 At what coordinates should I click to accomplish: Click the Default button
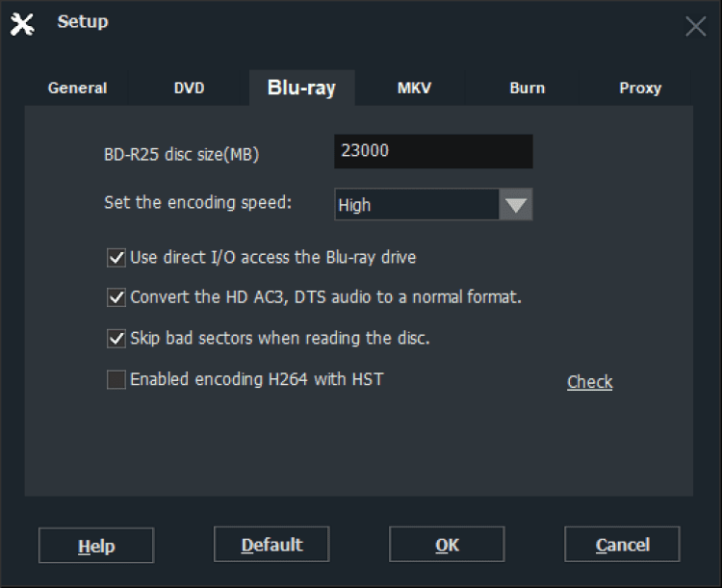(x=271, y=545)
